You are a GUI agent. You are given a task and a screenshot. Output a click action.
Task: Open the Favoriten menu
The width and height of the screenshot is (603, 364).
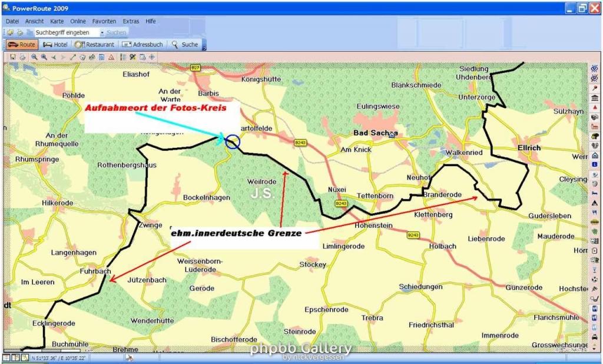pyautogui.click(x=104, y=21)
